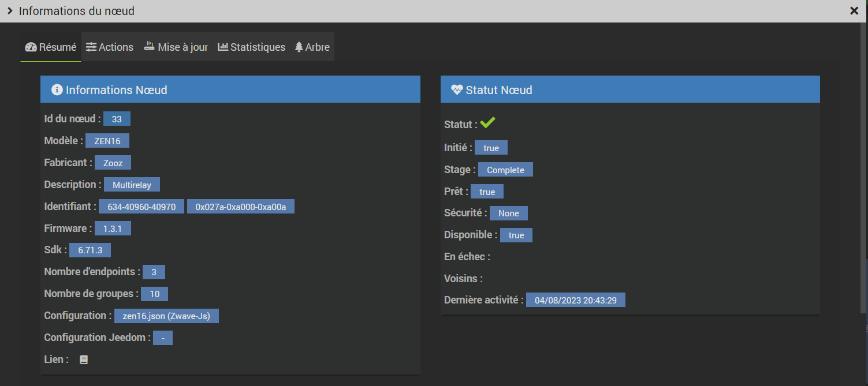Collapse the Informations du nœud chevron
868x386 pixels.
coord(10,11)
